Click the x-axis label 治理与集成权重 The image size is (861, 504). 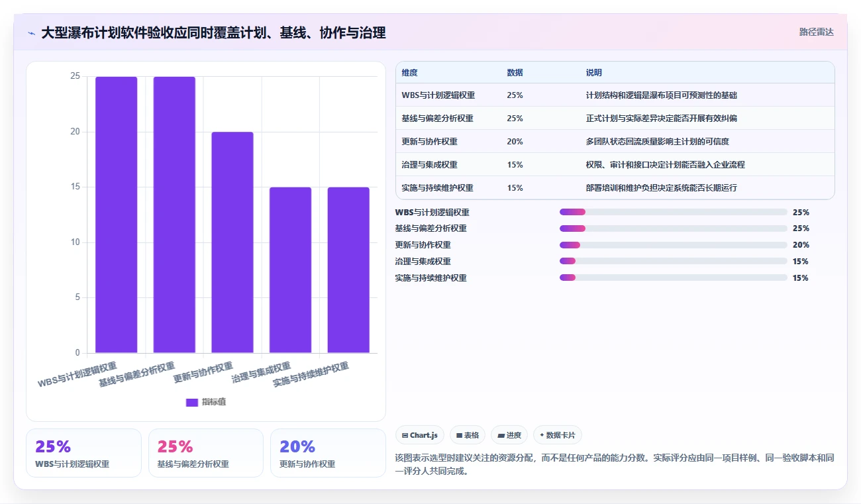(262, 373)
